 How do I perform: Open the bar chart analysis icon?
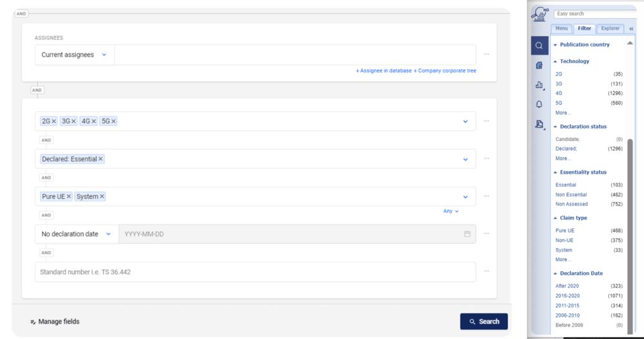pos(540,85)
